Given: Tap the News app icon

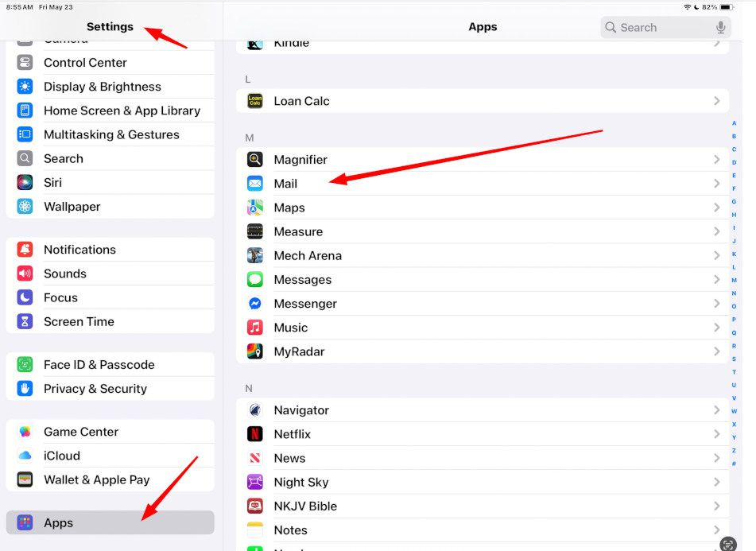Looking at the screenshot, I should point(255,458).
